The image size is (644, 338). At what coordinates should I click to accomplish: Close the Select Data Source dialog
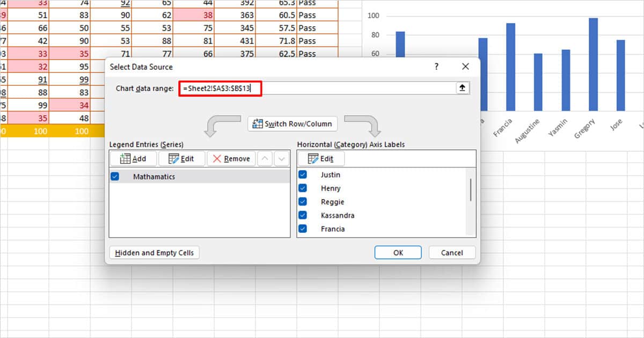click(465, 67)
